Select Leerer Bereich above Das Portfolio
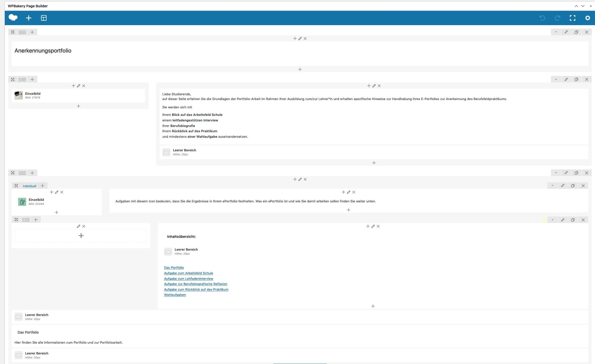 click(x=300, y=317)
